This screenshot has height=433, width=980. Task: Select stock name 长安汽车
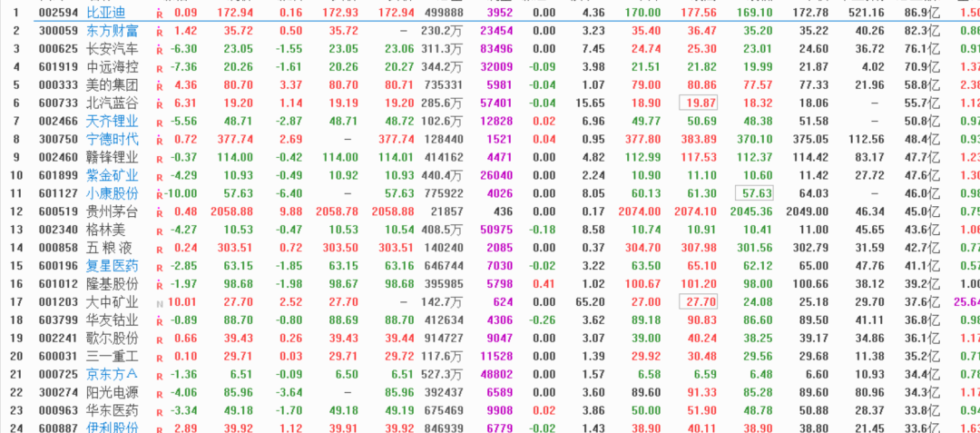(x=113, y=49)
